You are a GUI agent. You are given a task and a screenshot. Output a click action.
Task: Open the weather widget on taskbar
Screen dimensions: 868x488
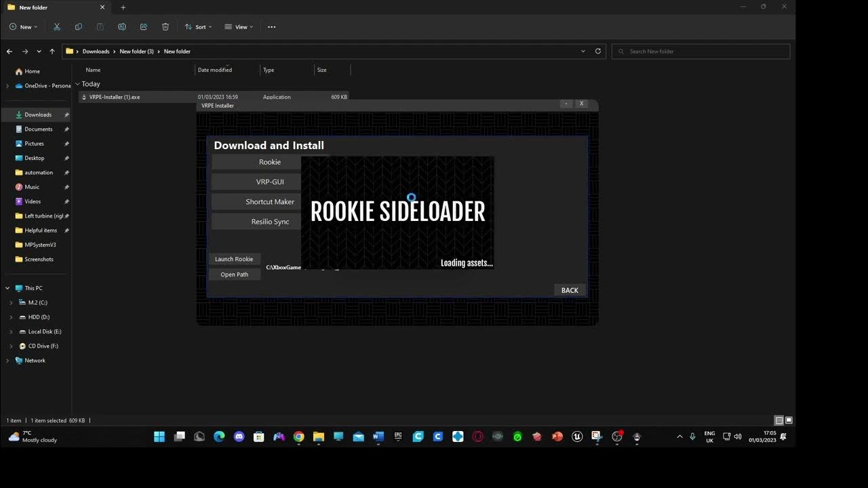[32, 436]
